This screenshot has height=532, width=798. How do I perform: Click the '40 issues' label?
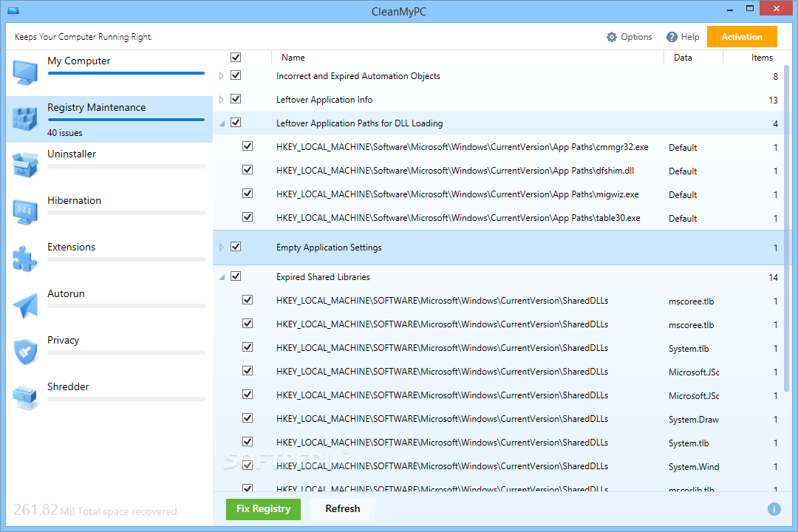64,133
